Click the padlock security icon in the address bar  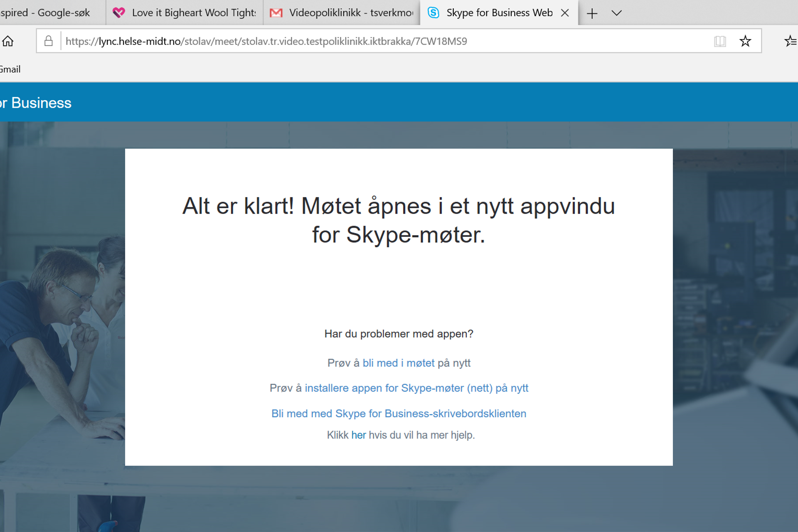[x=48, y=41]
